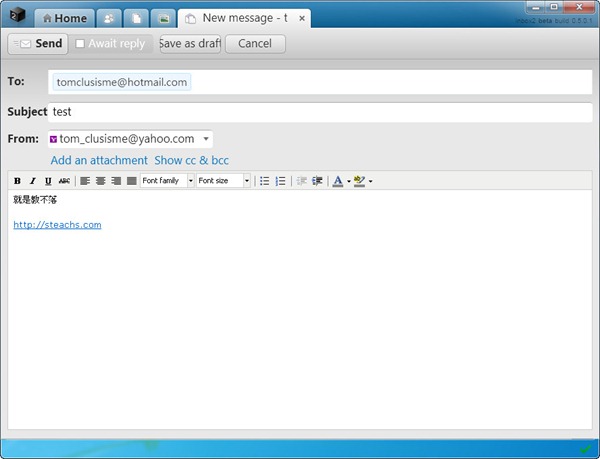Increase the text indent

tap(317, 181)
